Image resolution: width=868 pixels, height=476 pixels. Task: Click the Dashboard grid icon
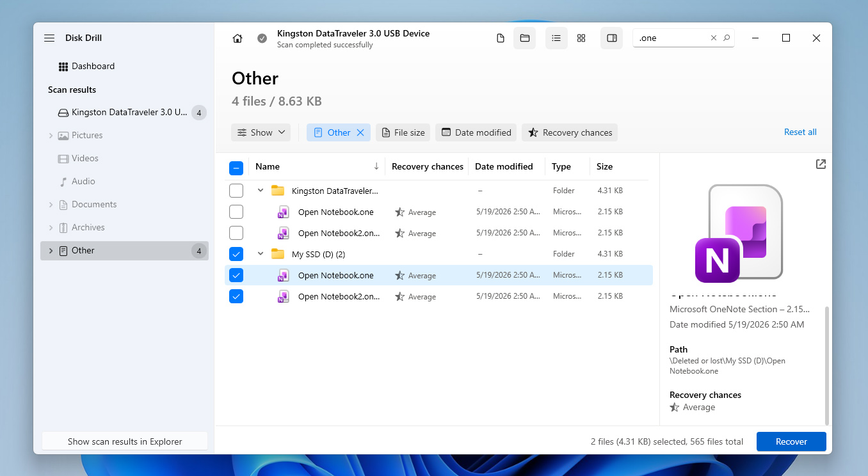click(63, 67)
